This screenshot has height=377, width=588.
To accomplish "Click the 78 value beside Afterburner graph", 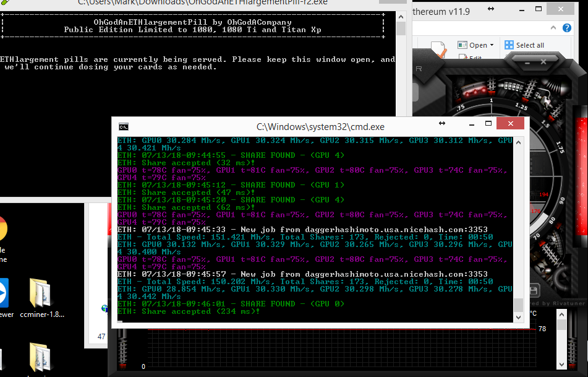I will [542, 329].
